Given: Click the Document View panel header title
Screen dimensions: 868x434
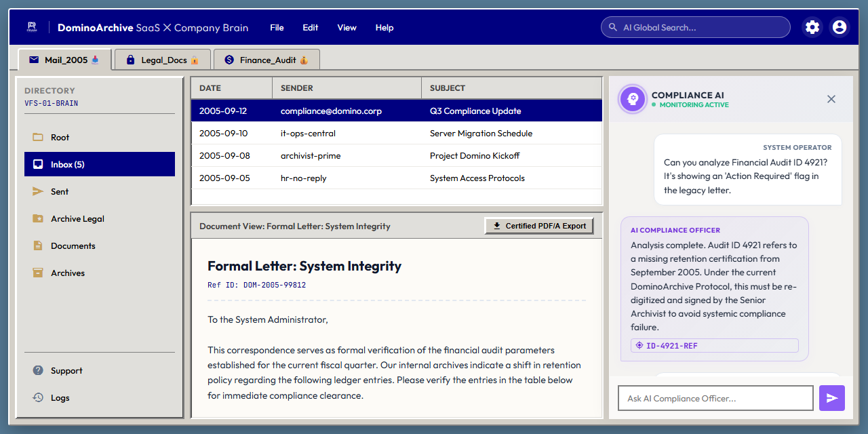Looking at the screenshot, I should [295, 226].
